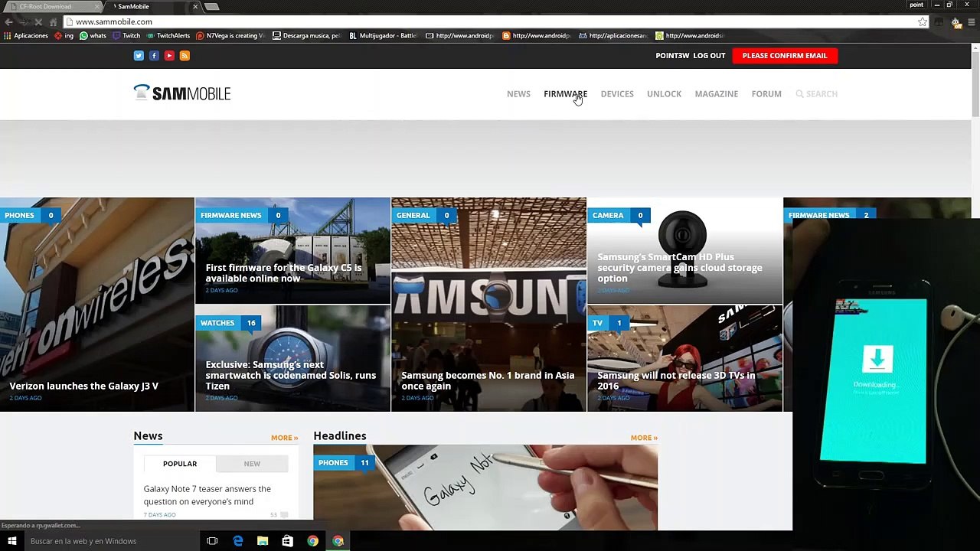This screenshot has height=551, width=980.
Task: Open the Devices menu
Action: point(617,93)
